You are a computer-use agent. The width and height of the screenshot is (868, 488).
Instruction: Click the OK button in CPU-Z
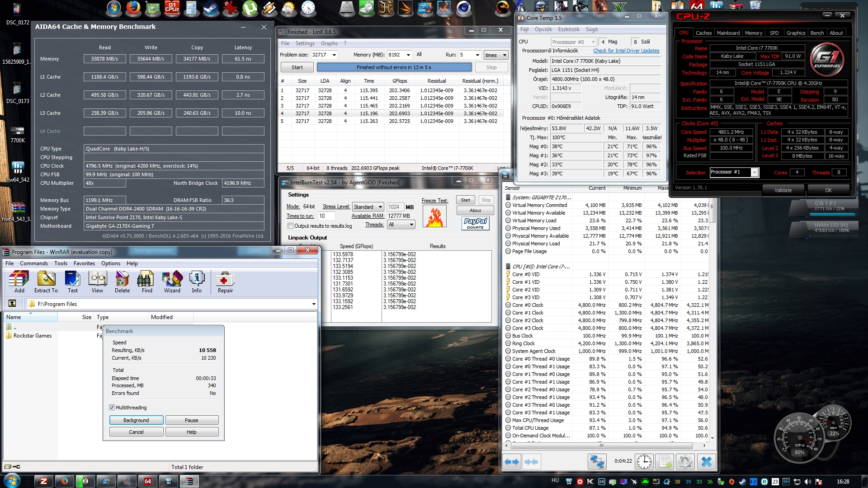(828, 190)
